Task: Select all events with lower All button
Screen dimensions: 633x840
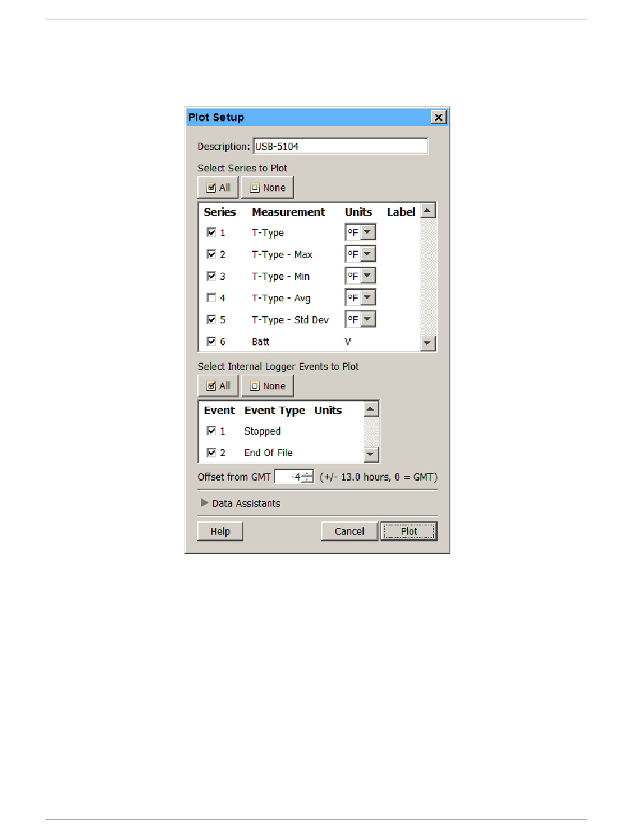Action: pyautogui.click(x=218, y=386)
